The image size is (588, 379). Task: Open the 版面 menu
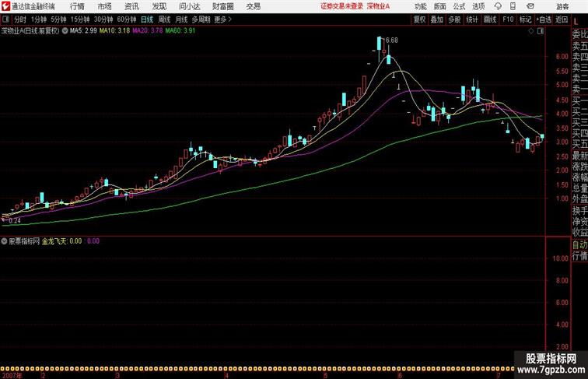point(440,6)
